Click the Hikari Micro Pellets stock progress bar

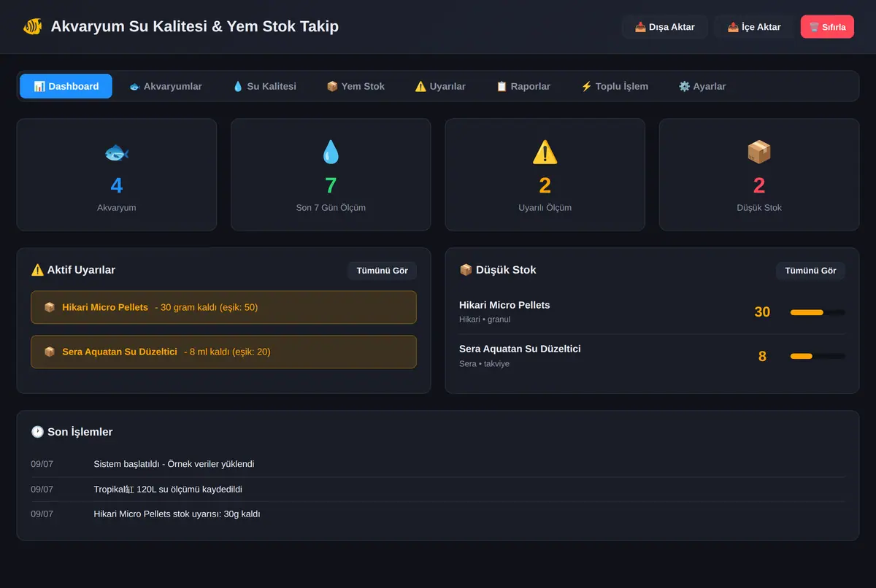818,312
